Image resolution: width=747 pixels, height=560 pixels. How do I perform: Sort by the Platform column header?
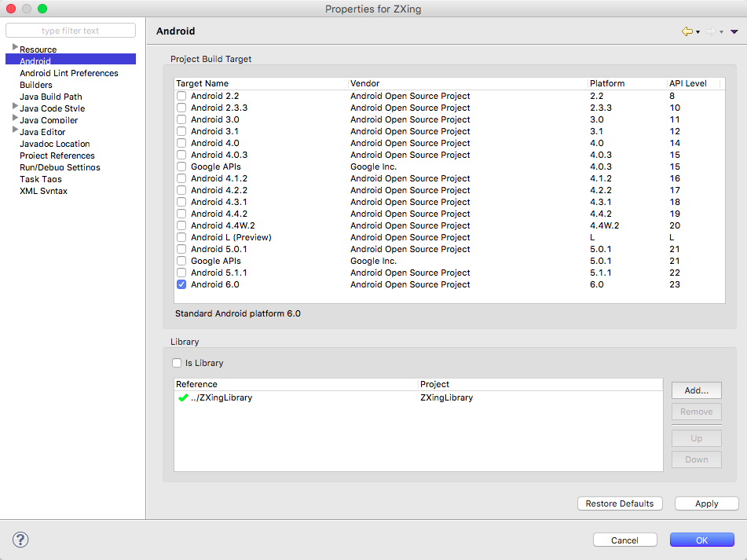[627, 83]
